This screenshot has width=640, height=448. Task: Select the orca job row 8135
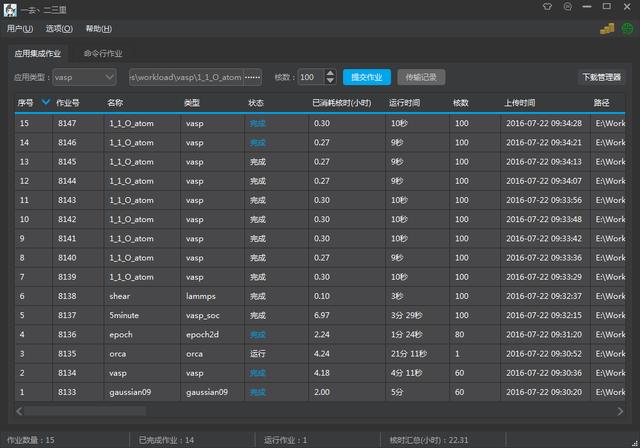(300, 353)
